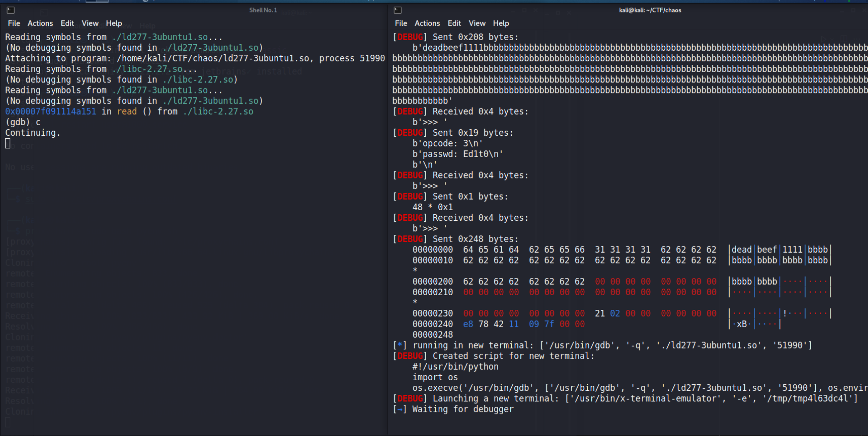The image size is (868, 436).
Task: Click the (gdb) c prompt line
Action: click(23, 122)
